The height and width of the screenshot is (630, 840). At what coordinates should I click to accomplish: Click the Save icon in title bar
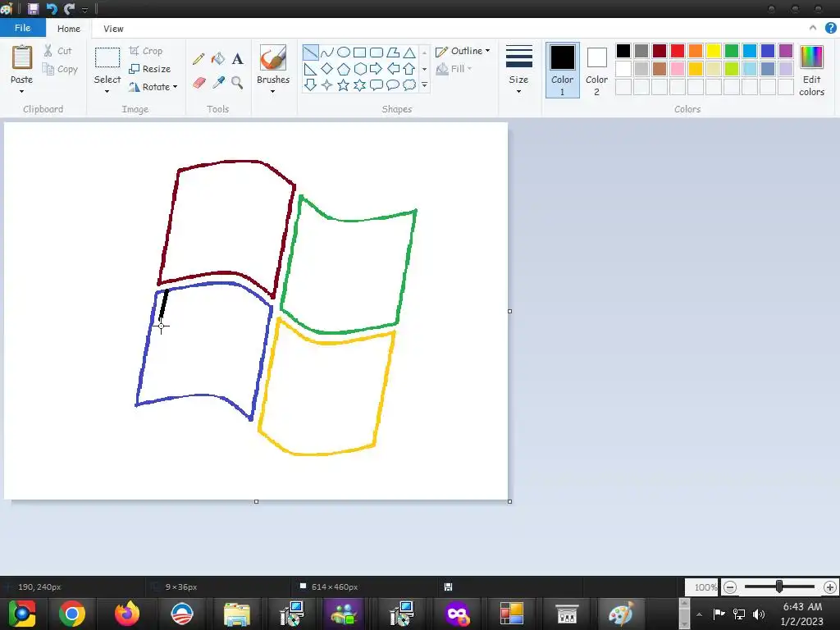[x=33, y=9]
